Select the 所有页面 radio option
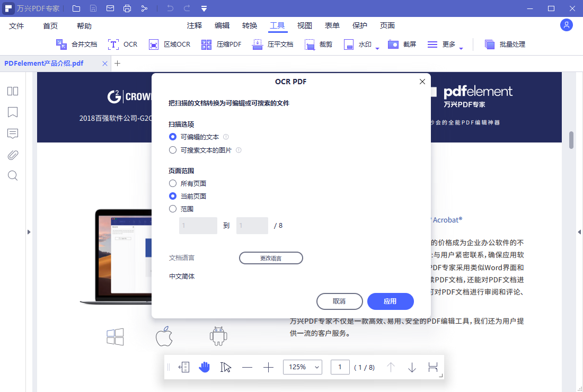The height and width of the screenshot is (392, 583). [x=173, y=183]
